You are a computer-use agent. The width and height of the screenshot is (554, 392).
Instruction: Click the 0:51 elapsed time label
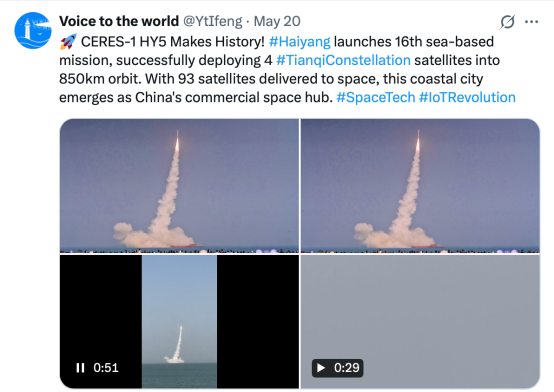tap(106, 368)
